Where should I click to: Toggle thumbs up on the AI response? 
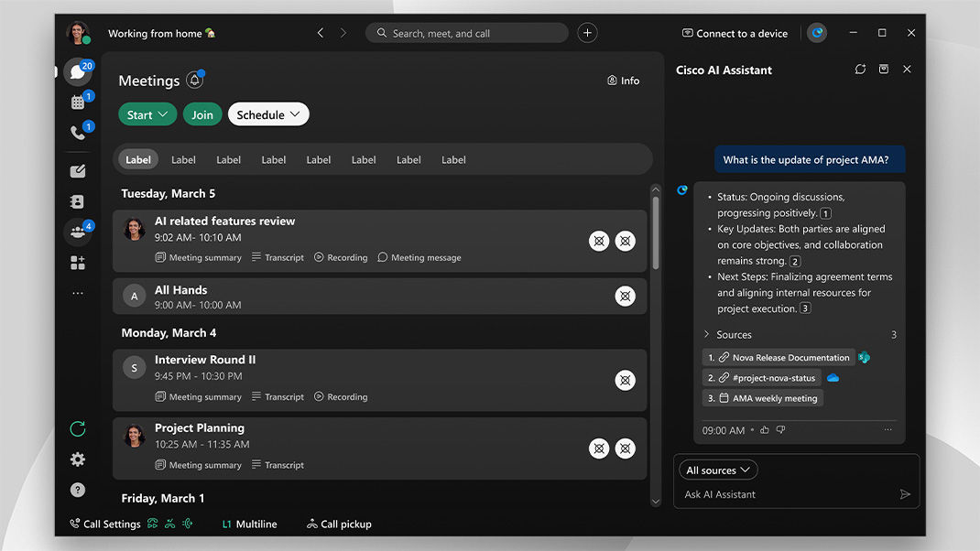765,429
